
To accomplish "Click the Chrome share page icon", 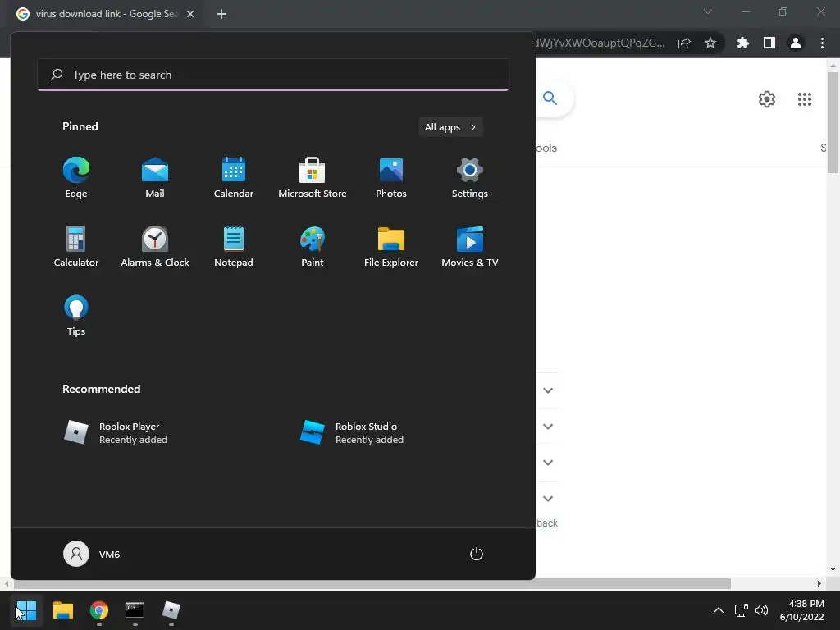I will [x=684, y=43].
